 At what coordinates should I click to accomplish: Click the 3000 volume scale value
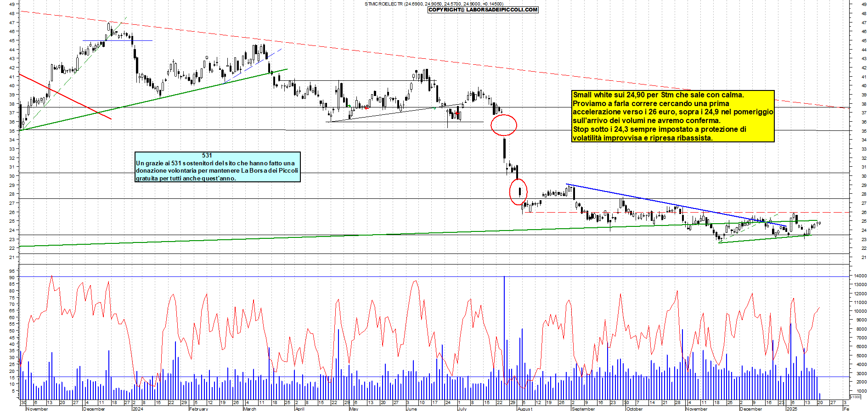pyautogui.click(x=862, y=373)
